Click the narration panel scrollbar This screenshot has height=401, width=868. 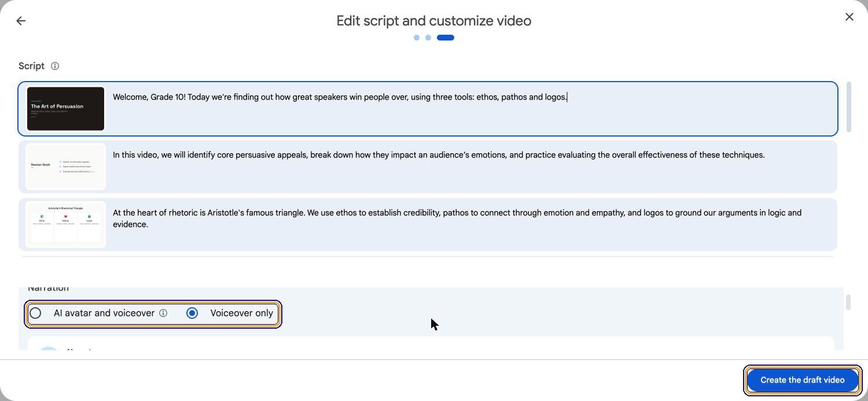pyautogui.click(x=848, y=303)
